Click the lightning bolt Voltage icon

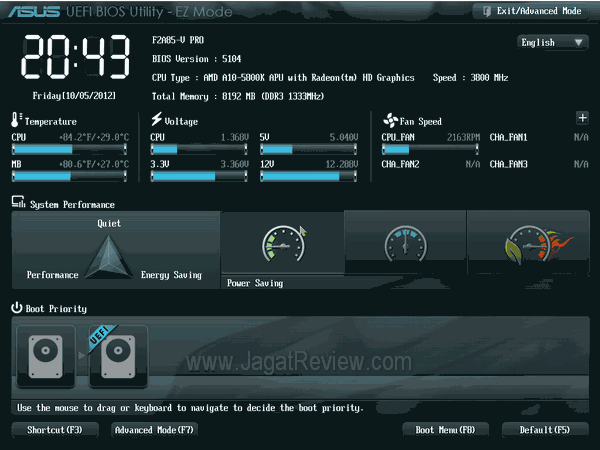click(157, 119)
